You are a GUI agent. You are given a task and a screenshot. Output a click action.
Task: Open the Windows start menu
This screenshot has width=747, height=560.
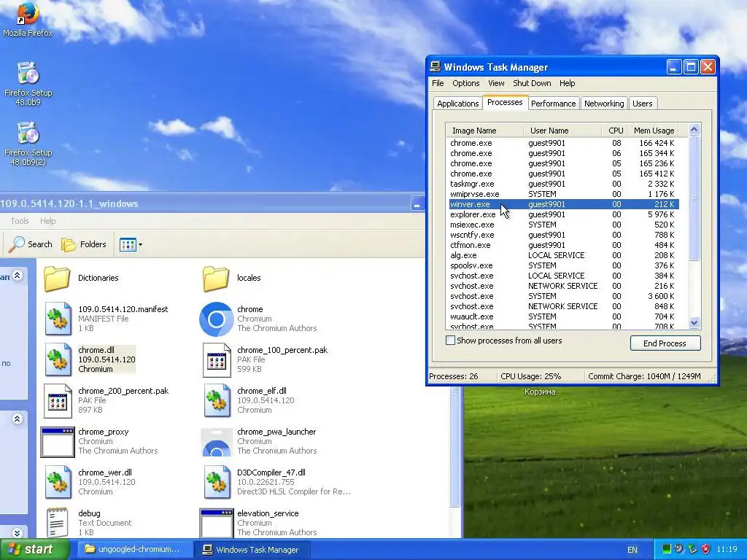(x=34, y=549)
